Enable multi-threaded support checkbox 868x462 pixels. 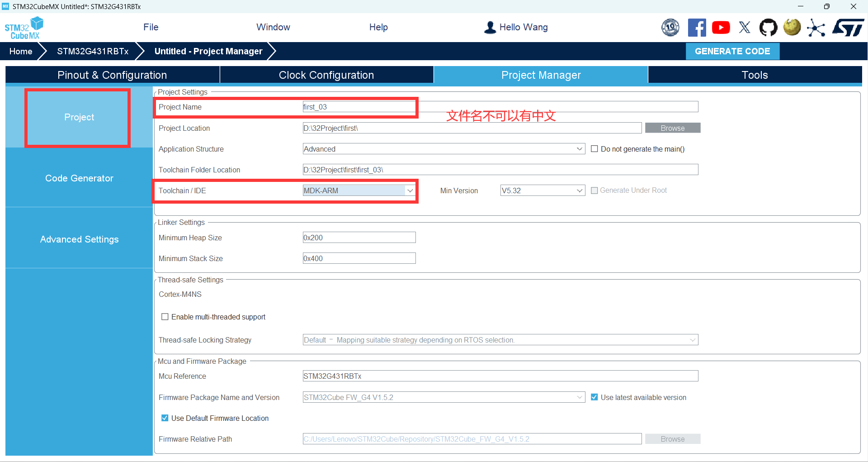point(165,317)
